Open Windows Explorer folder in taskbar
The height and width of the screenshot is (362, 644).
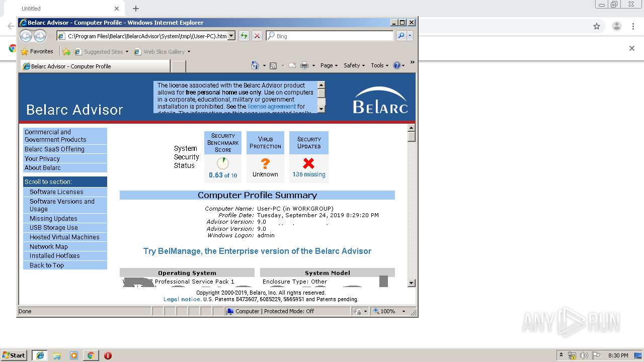[57, 355]
